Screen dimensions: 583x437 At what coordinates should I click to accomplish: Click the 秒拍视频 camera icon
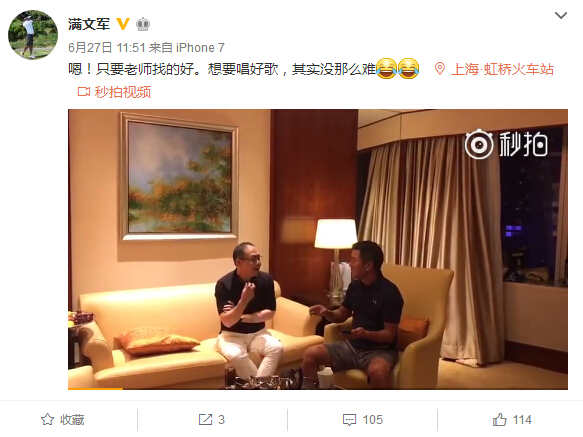[x=84, y=91]
